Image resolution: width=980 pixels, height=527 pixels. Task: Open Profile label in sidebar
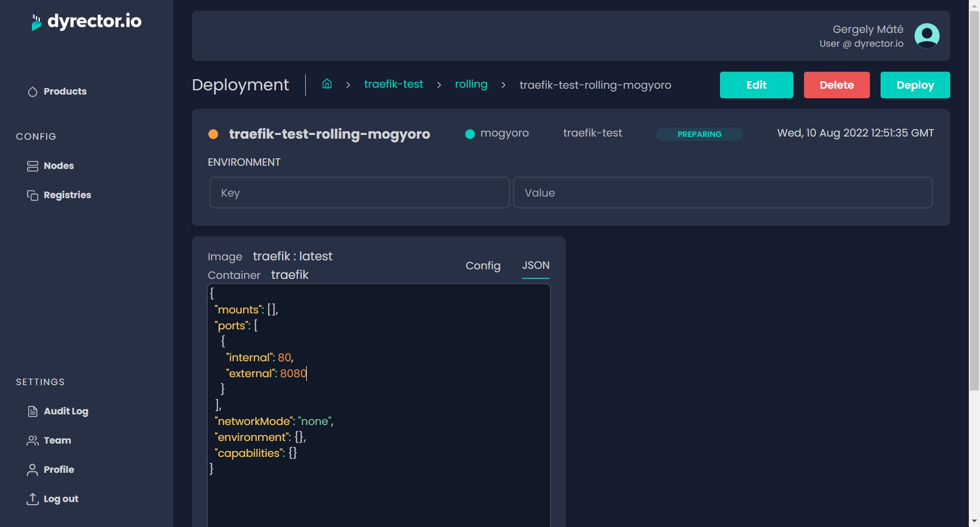[58, 470]
